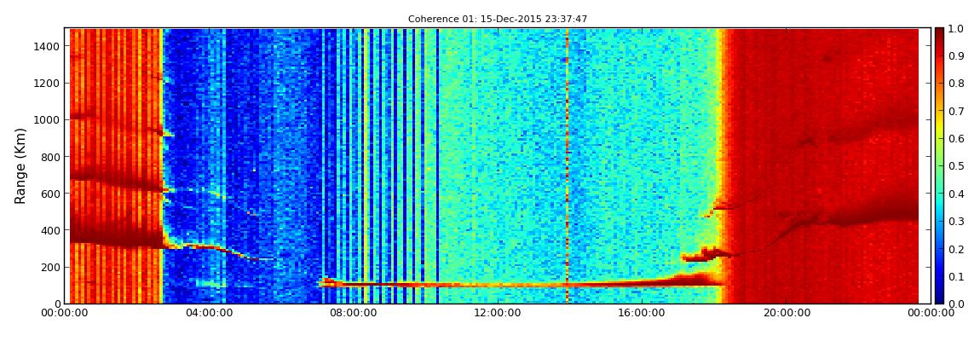Click the 1400 range tick label

click(x=46, y=46)
